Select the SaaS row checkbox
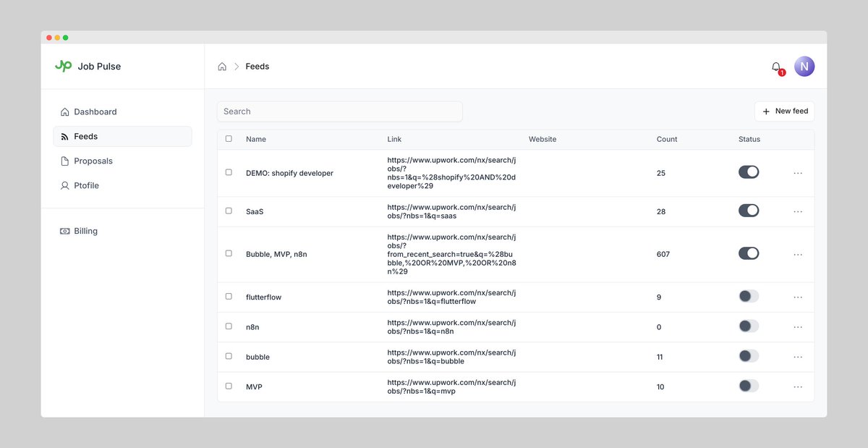This screenshot has width=868, height=448. tap(229, 211)
